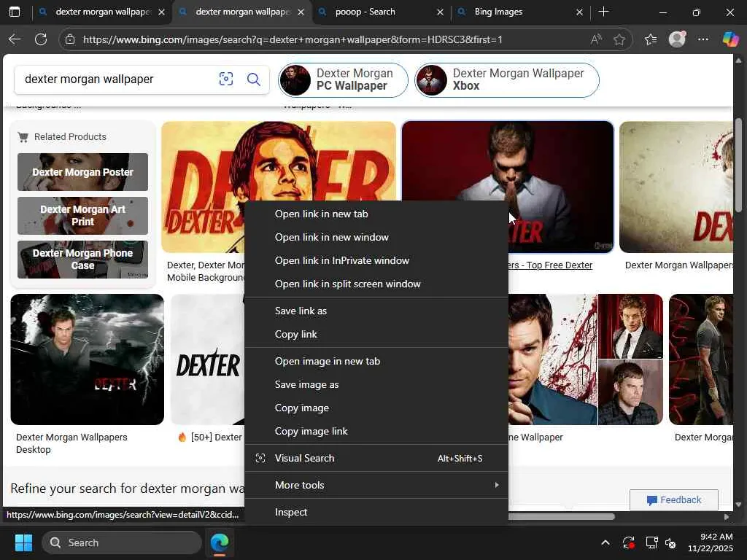Open the muted volume tray icon

click(x=670, y=542)
